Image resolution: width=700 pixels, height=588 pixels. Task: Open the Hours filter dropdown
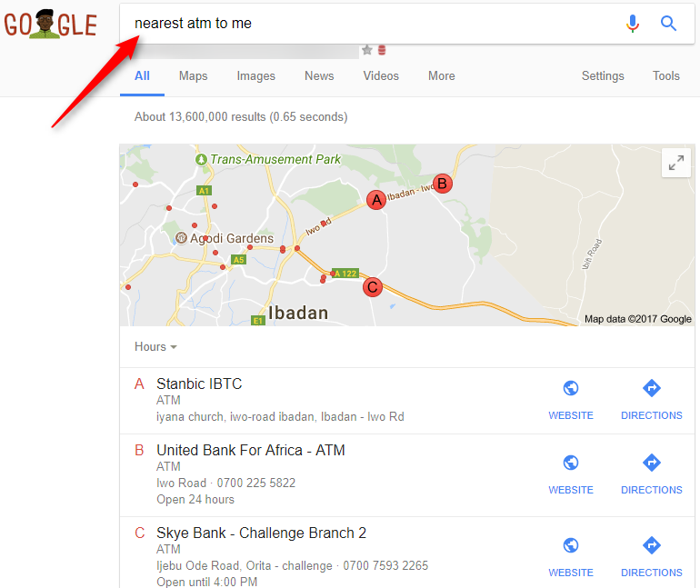click(x=155, y=346)
